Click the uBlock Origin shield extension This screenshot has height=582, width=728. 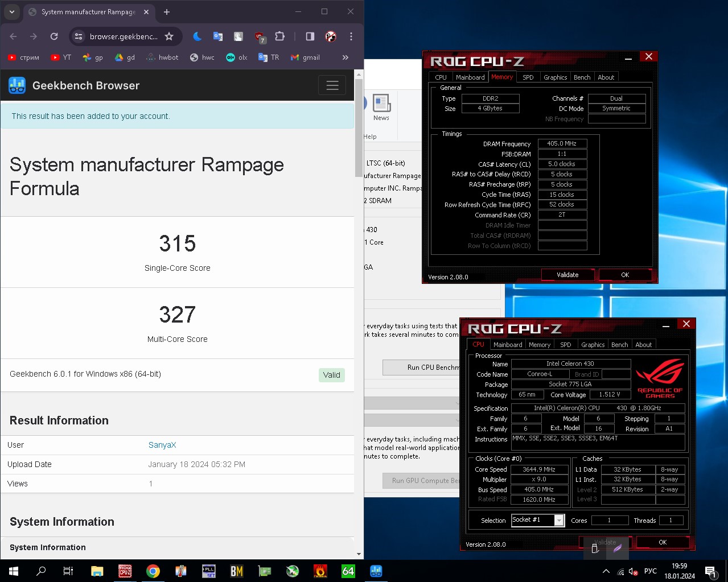pyautogui.click(x=260, y=38)
